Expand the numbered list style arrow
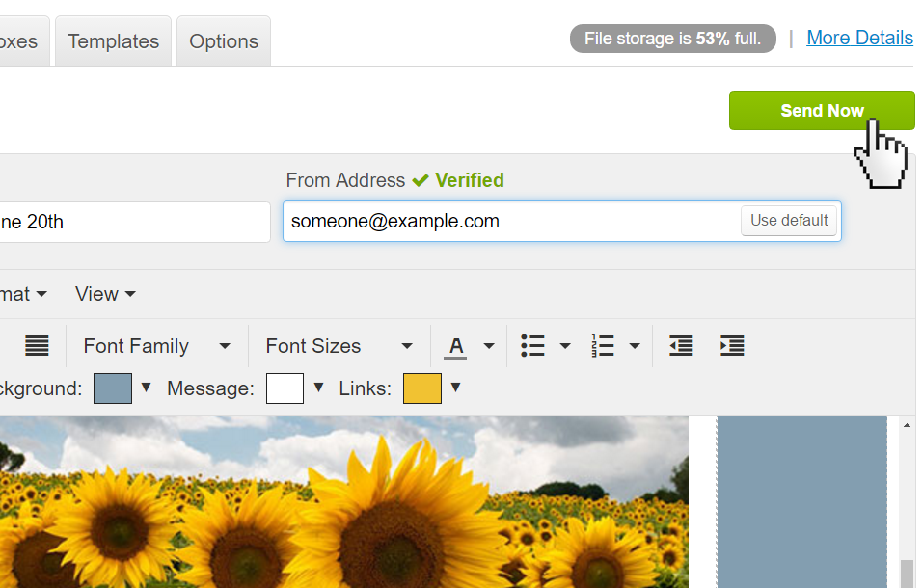 tap(635, 346)
